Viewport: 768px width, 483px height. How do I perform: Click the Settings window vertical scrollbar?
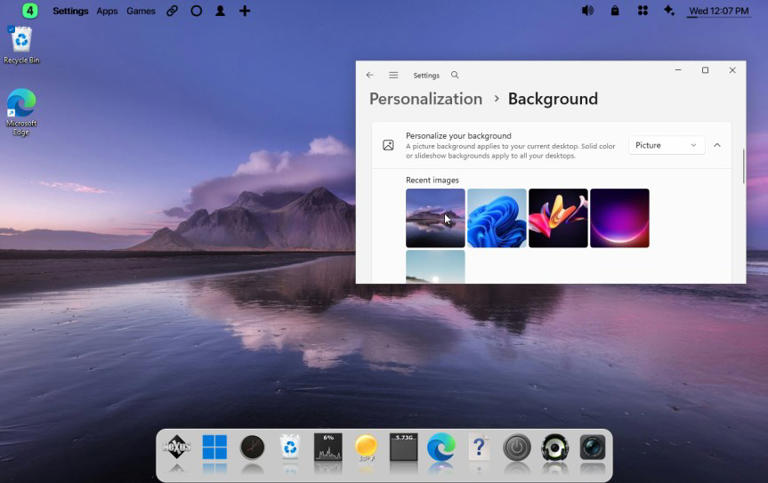point(744,166)
